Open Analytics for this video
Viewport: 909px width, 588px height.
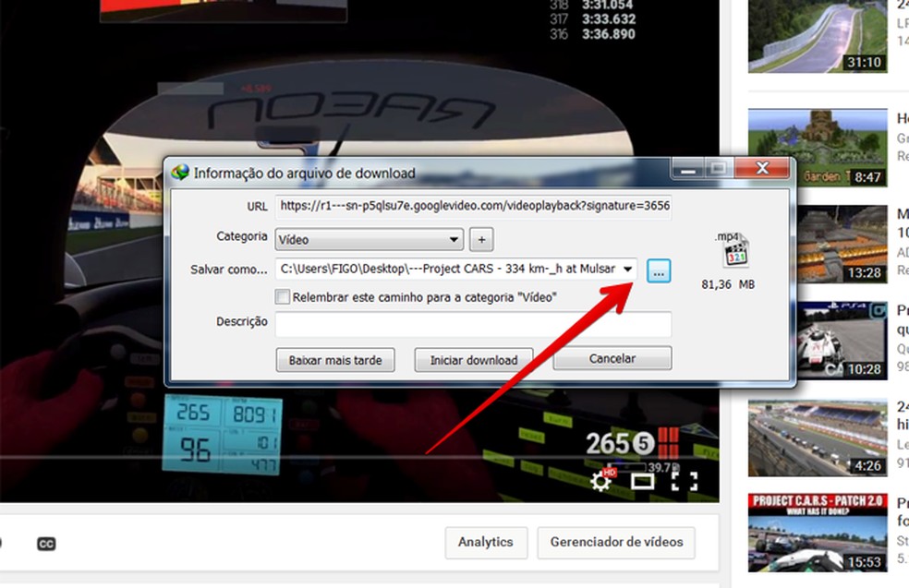click(486, 542)
